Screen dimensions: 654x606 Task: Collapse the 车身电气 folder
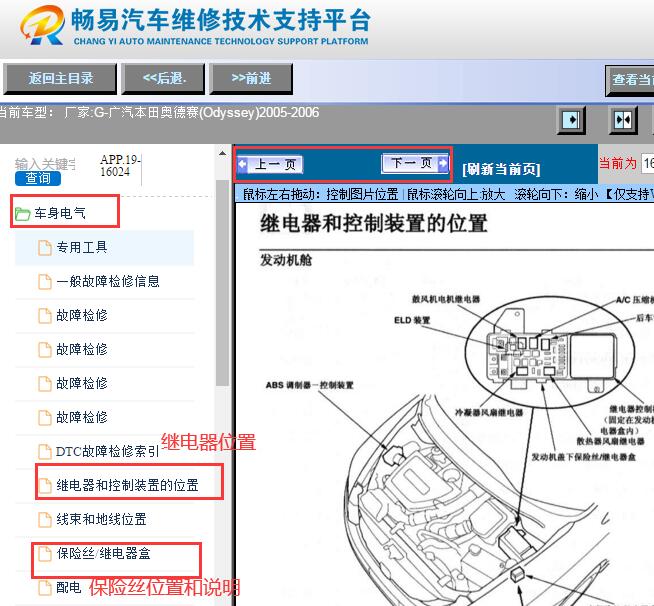tap(60, 213)
